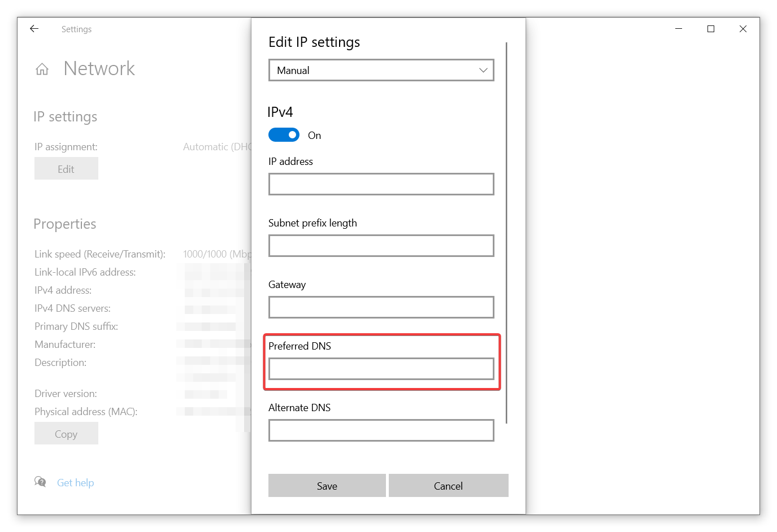
Task: Click the Preferred DNS input field
Action: (381, 369)
